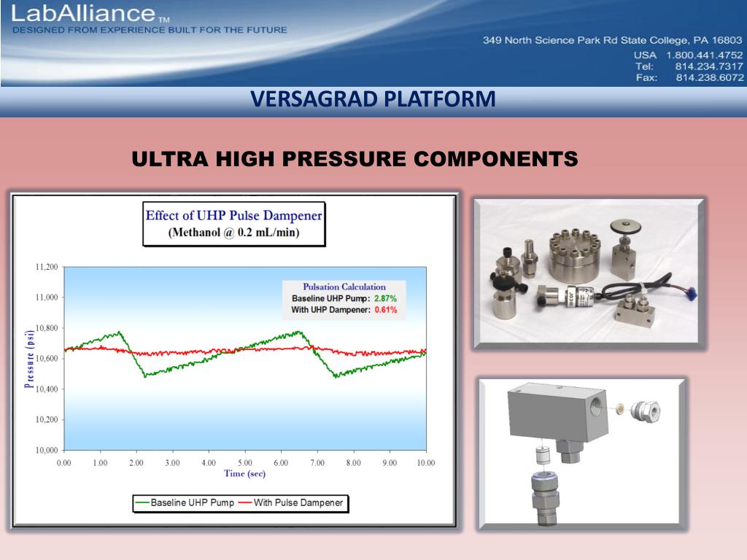Click the Baseline UHP Pump value 2.87%
Viewport: 747px width, 560px height.
[385, 298]
